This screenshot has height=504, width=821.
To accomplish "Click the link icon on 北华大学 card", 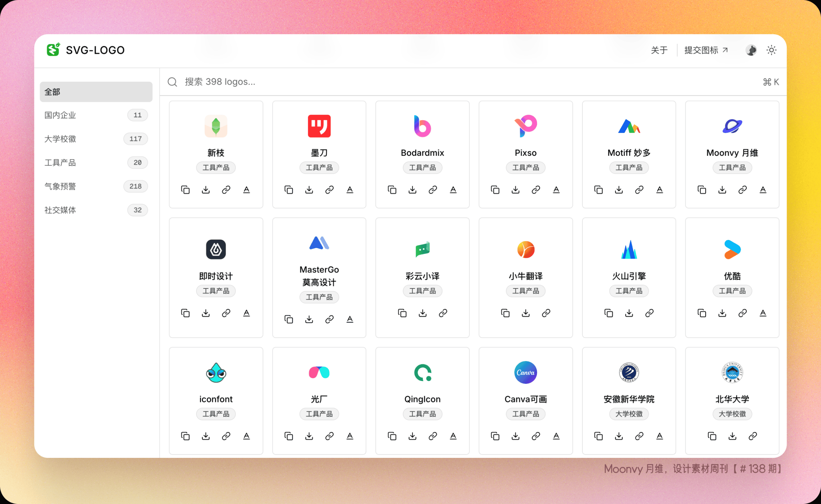I will pos(753,436).
